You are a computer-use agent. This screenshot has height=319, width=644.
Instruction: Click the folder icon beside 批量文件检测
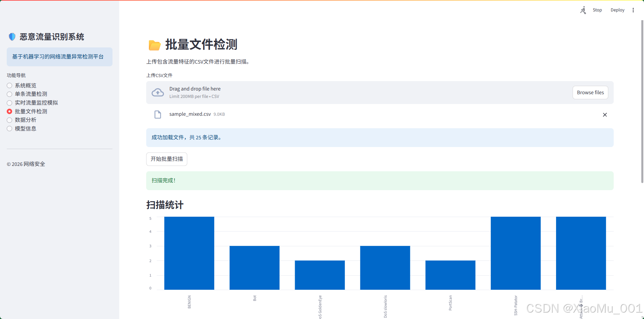(155, 45)
